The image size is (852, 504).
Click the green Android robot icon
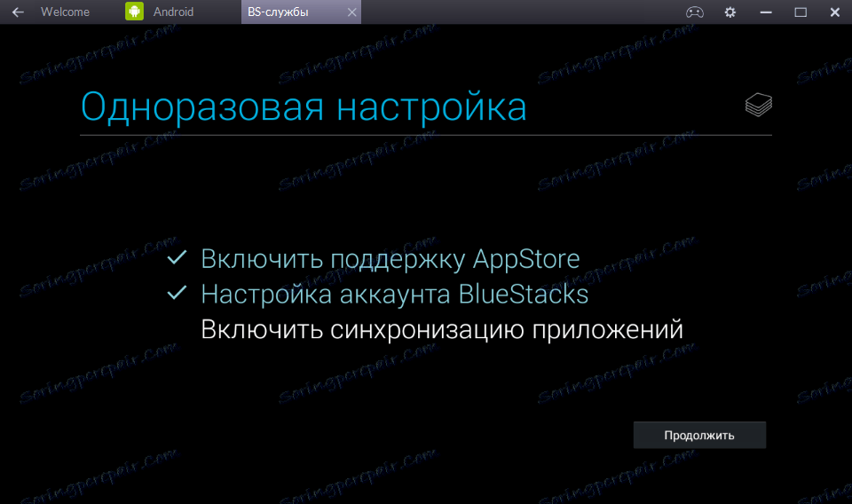pyautogui.click(x=134, y=12)
